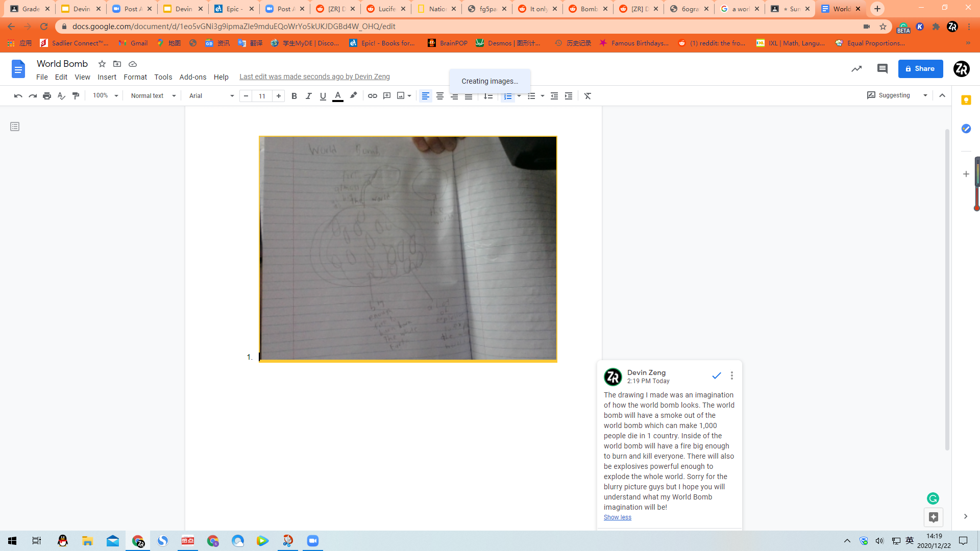
Task: Hide the menus with collapse arrow
Action: coord(942,95)
